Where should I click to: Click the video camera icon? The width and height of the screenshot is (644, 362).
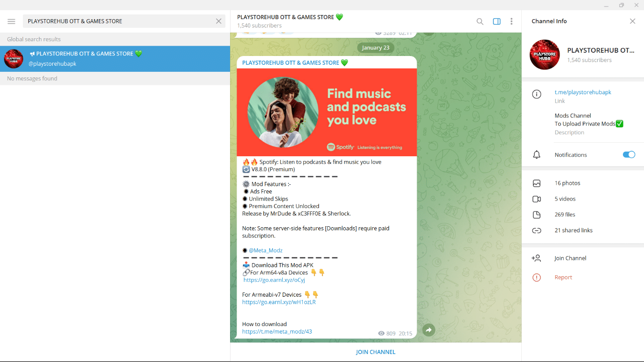coord(537,199)
